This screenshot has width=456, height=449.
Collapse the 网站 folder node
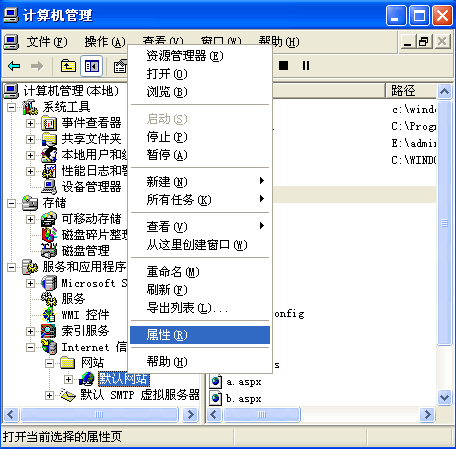click(x=49, y=363)
